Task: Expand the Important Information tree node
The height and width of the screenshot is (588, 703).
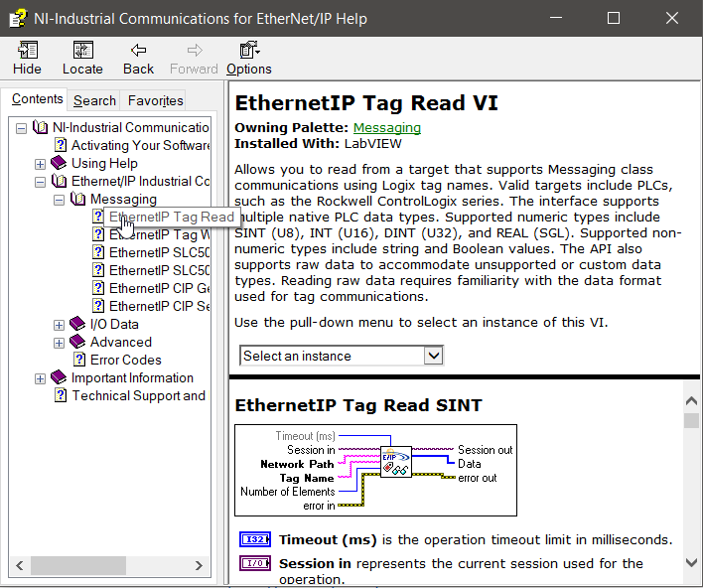Action: 40,379
